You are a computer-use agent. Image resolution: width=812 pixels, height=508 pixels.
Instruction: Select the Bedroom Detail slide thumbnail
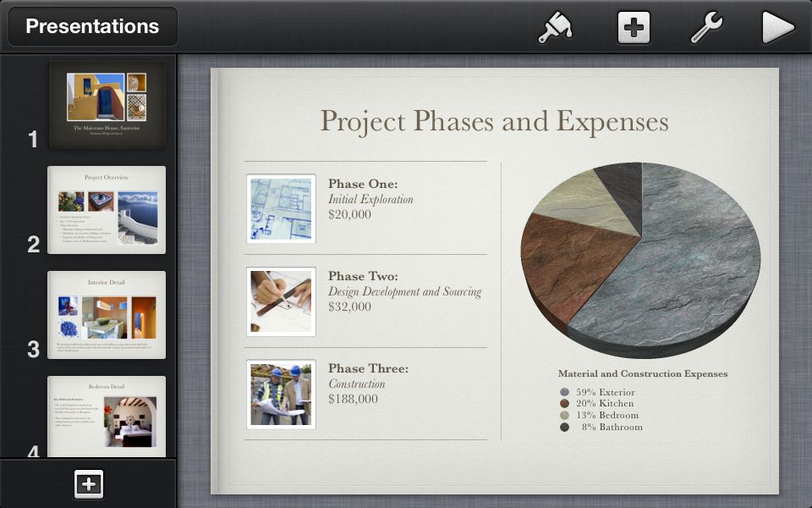point(106,417)
